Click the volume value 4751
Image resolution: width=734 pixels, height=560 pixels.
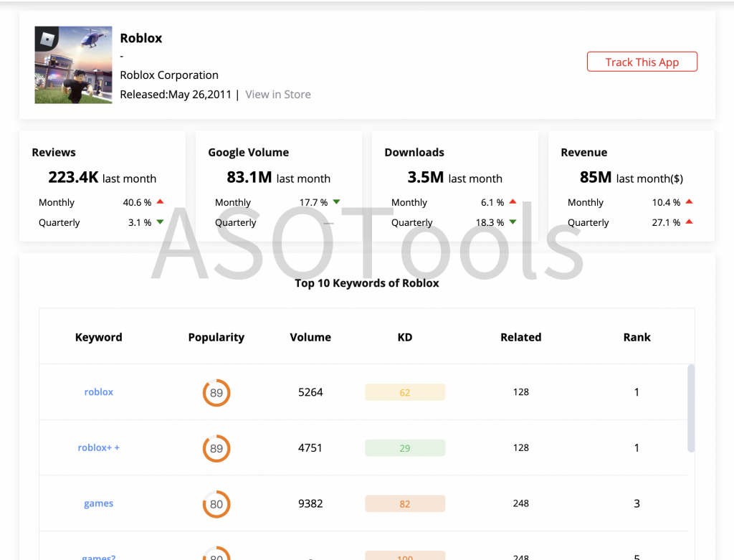click(310, 447)
